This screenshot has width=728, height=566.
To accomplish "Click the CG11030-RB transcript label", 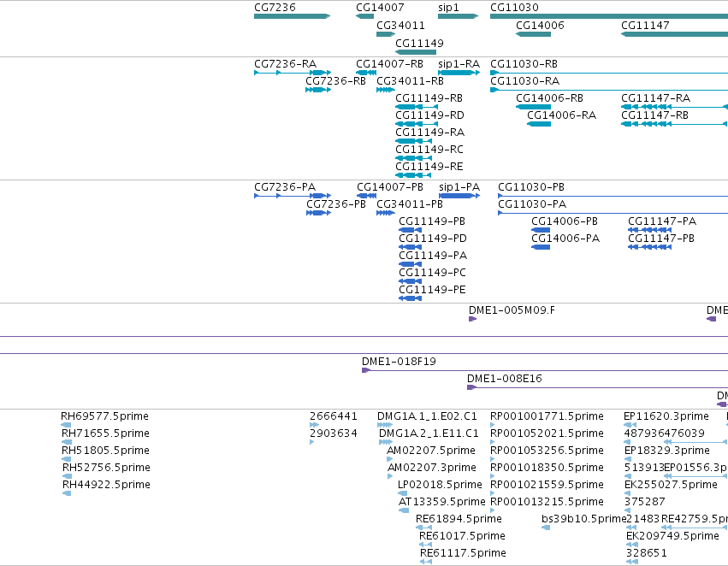I will coord(524,63).
